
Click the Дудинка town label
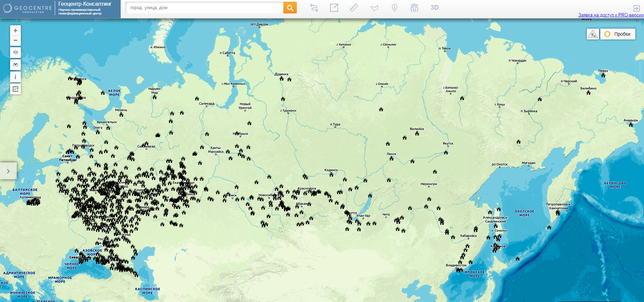point(281,74)
